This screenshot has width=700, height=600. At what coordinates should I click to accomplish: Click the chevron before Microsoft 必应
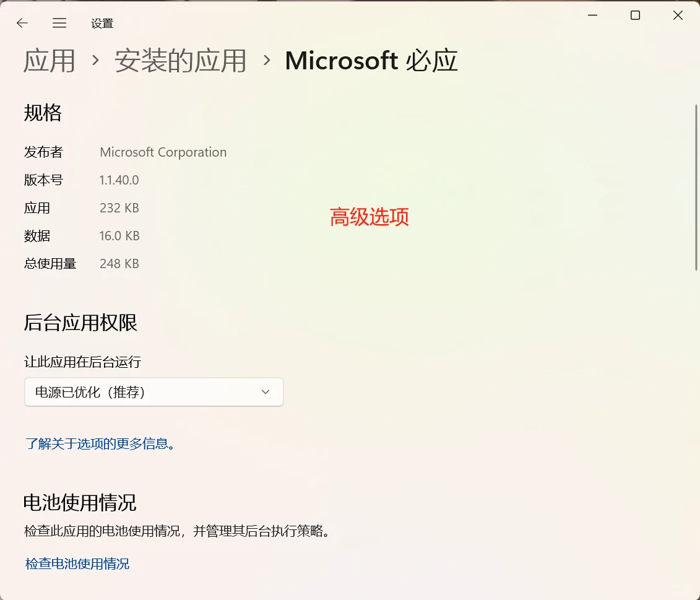pos(266,61)
